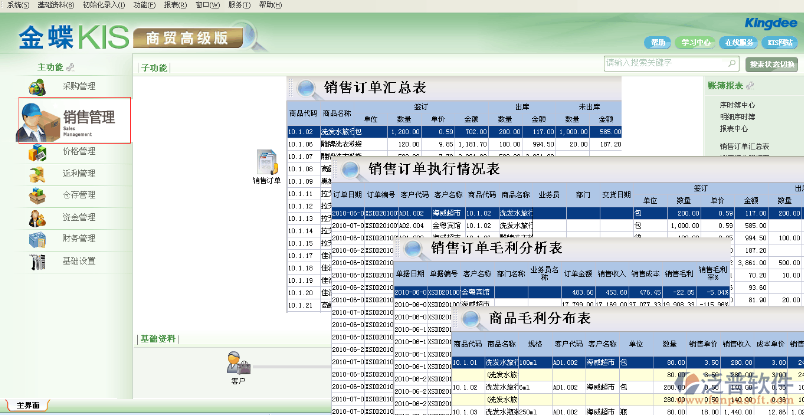
Task: Open the 报表中心 link in right panel
Action: (x=734, y=128)
